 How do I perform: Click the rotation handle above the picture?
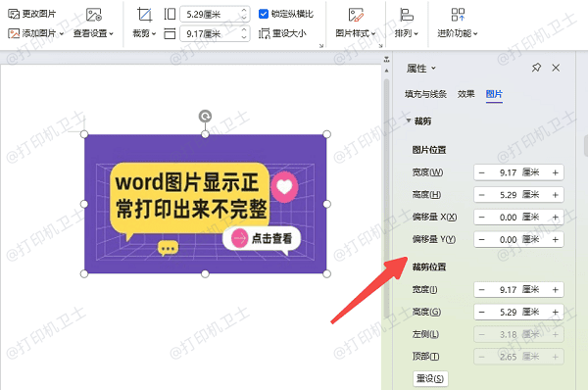[205, 117]
